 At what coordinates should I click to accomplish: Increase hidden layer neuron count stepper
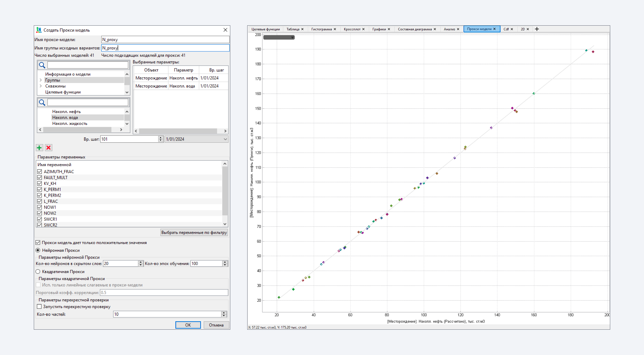pos(141,262)
